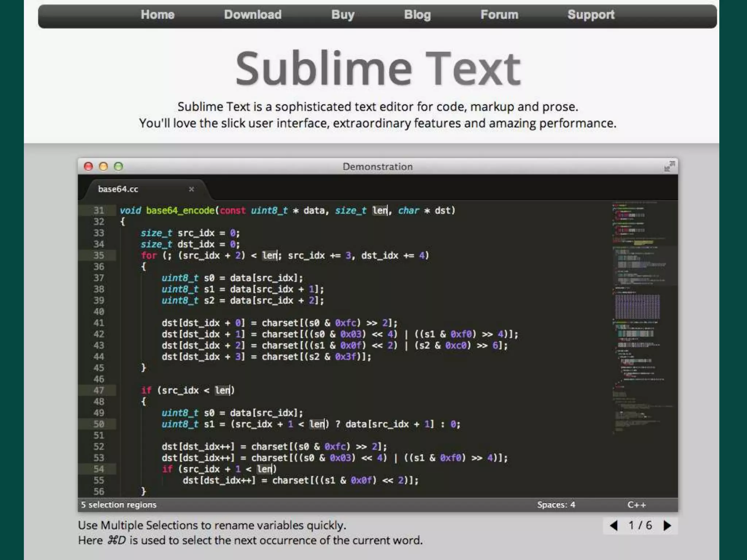Visit the Blog link

[417, 15]
